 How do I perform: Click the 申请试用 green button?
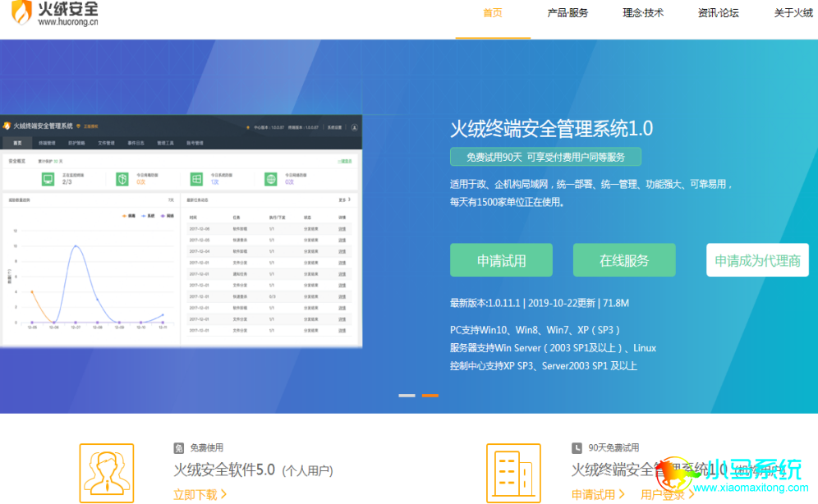[501, 260]
